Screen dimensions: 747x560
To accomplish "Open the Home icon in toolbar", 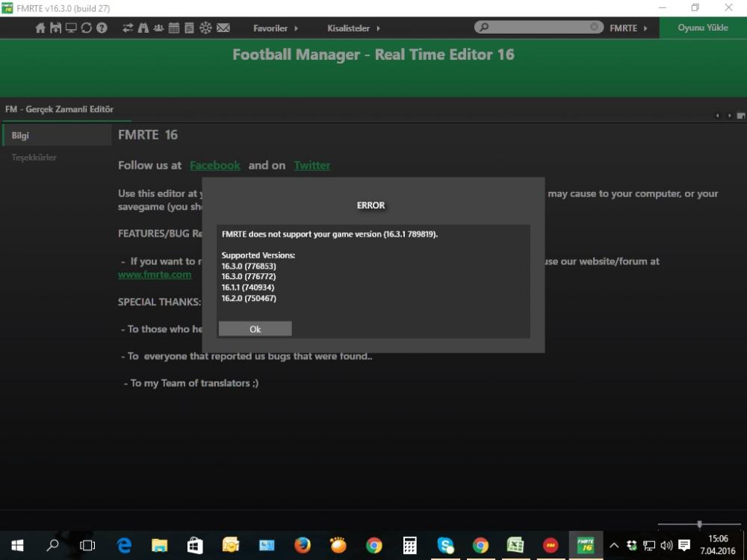I will click(x=40, y=28).
